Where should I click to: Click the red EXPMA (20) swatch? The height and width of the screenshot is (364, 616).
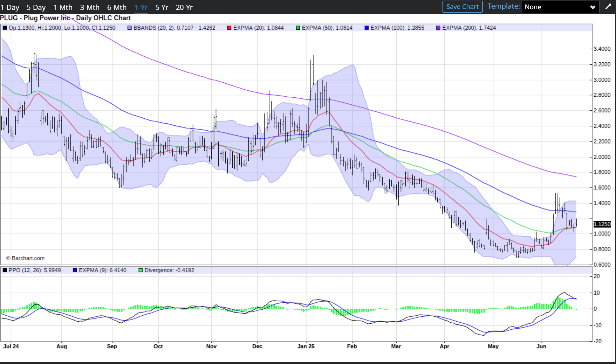click(x=229, y=28)
